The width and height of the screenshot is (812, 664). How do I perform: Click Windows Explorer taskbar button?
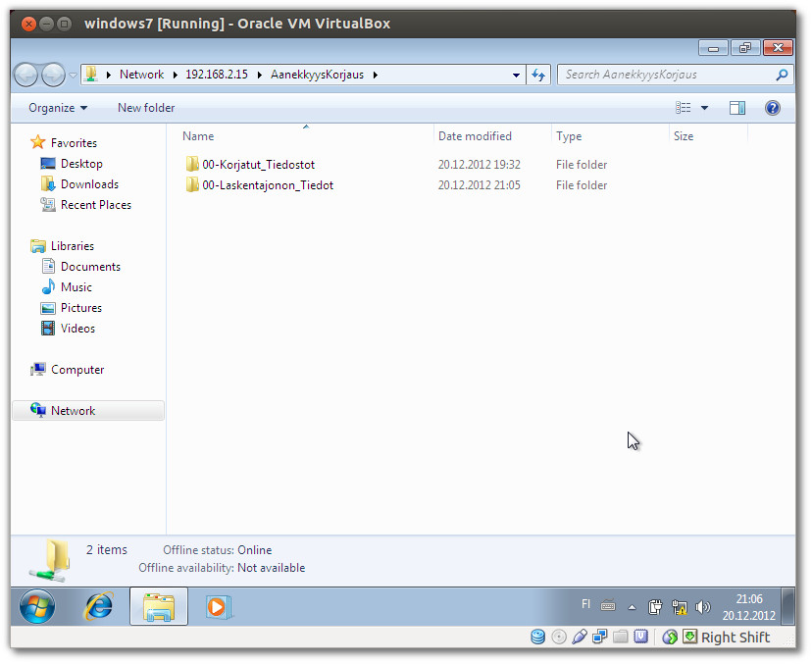tap(159, 606)
